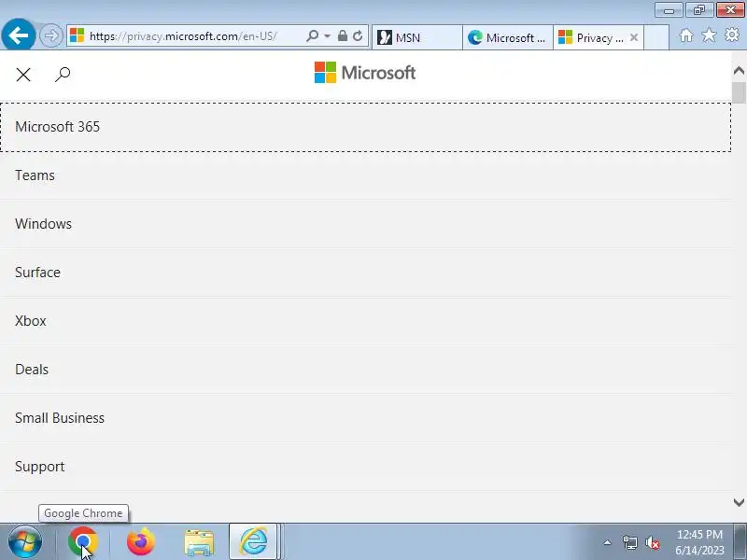This screenshot has width=747, height=560.
Task: Open Windows Explorer from the taskbar
Action: (199, 542)
